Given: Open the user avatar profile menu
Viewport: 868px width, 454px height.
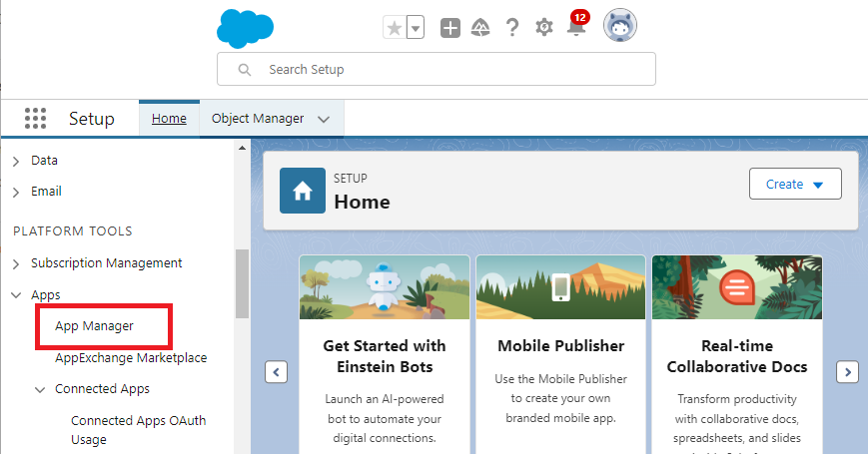Looking at the screenshot, I should (620, 25).
